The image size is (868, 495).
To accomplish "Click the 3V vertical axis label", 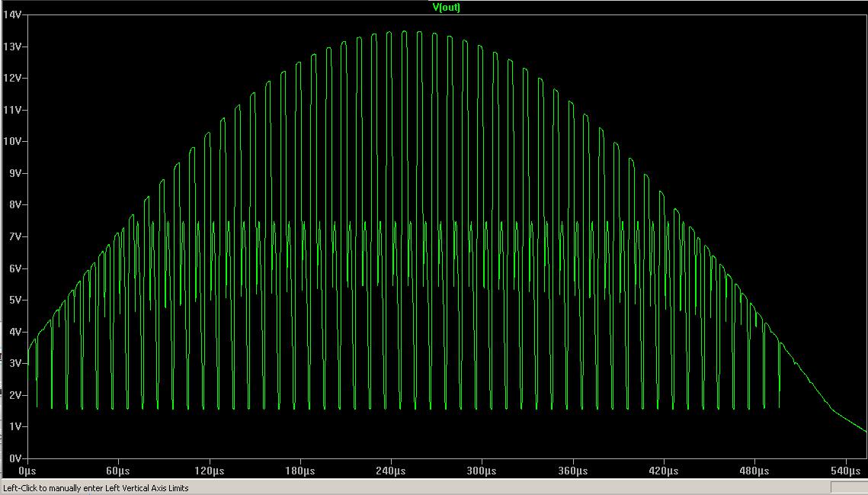I will click(x=14, y=364).
